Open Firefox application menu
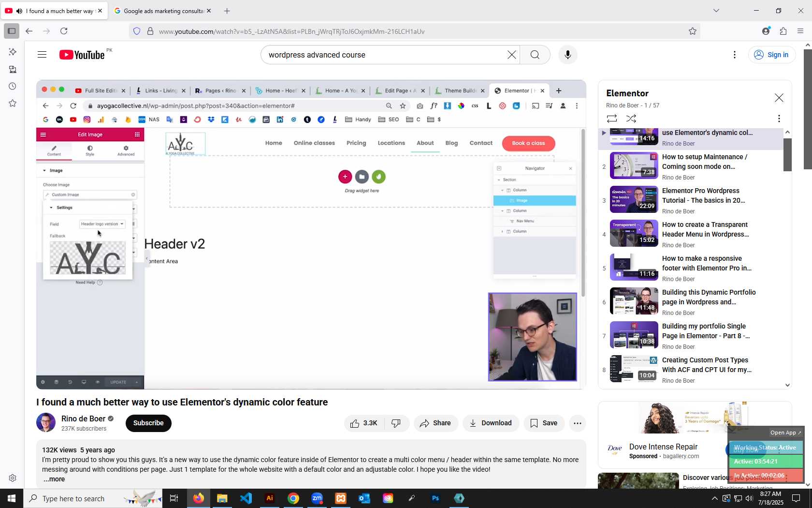Screen dimensions: 812x508 [x=800, y=31]
